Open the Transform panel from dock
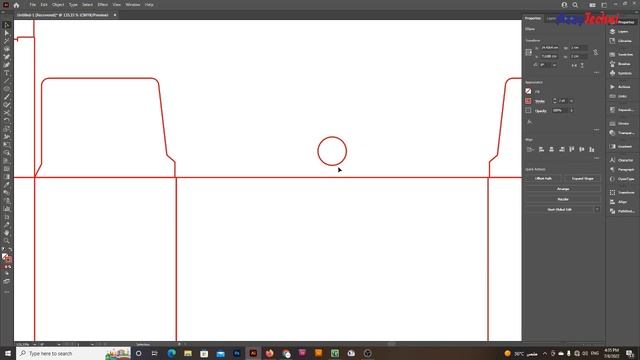This screenshot has width=640, height=360. coord(622,192)
